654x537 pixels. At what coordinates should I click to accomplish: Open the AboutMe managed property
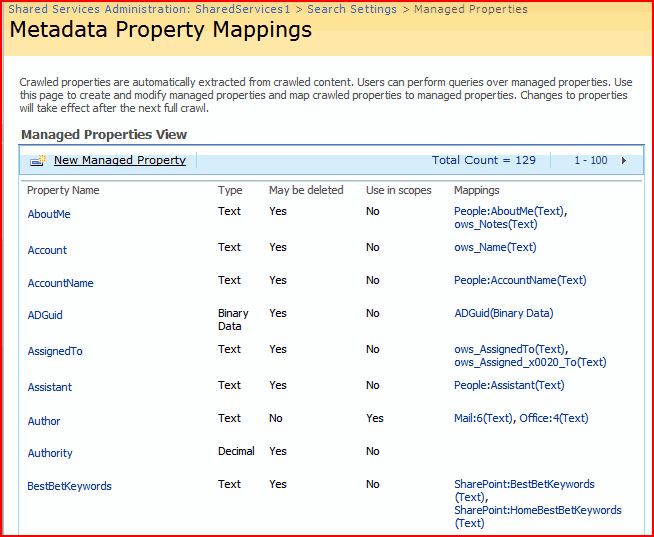click(x=49, y=214)
